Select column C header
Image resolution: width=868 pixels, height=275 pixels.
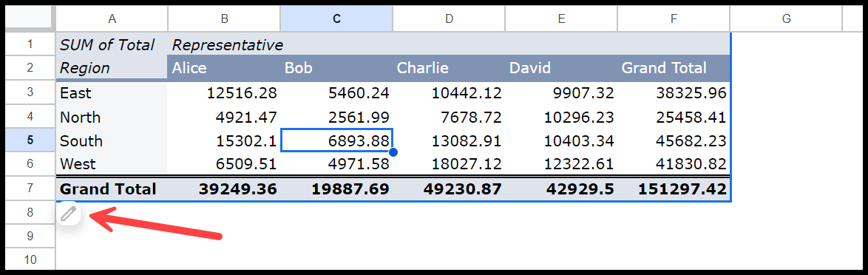[x=336, y=19]
